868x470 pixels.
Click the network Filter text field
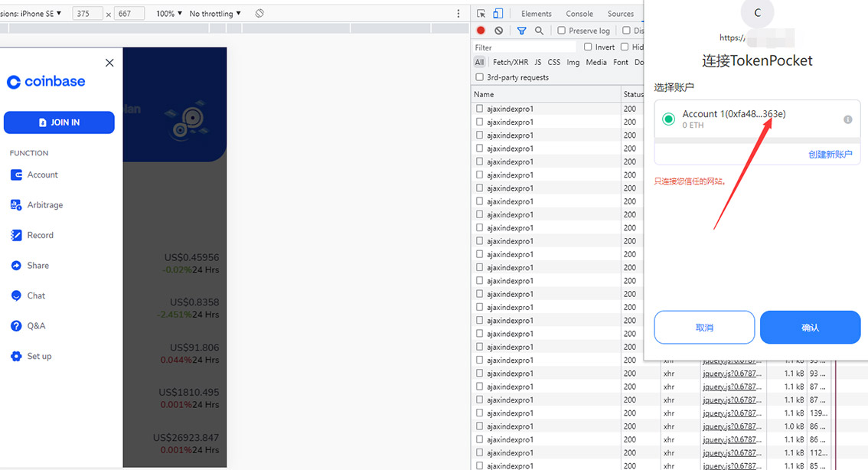(524, 47)
